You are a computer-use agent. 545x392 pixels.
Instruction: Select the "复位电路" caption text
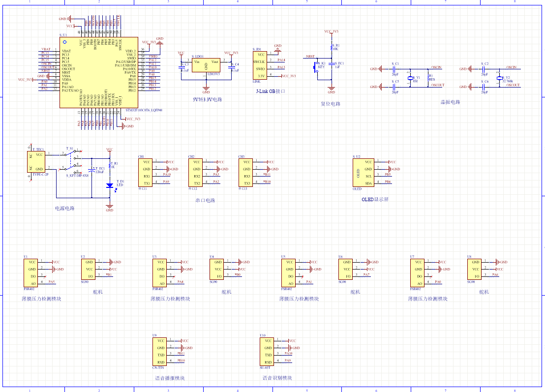point(331,104)
